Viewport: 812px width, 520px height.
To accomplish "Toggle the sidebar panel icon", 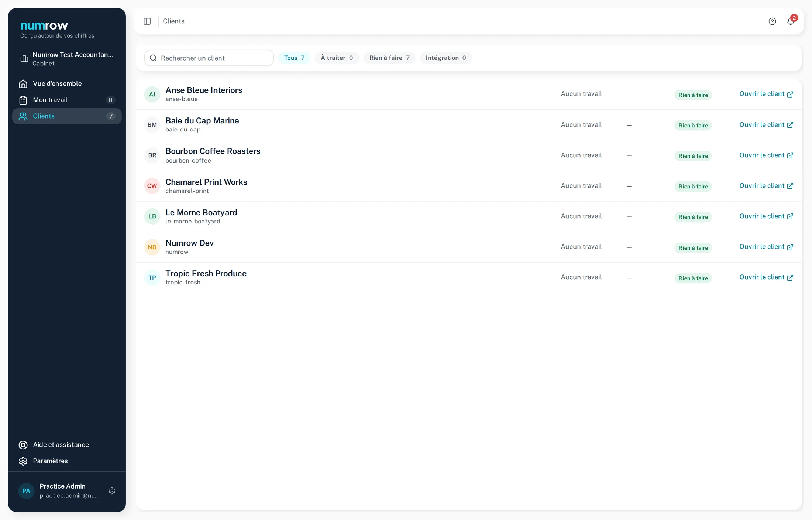I will (x=147, y=21).
